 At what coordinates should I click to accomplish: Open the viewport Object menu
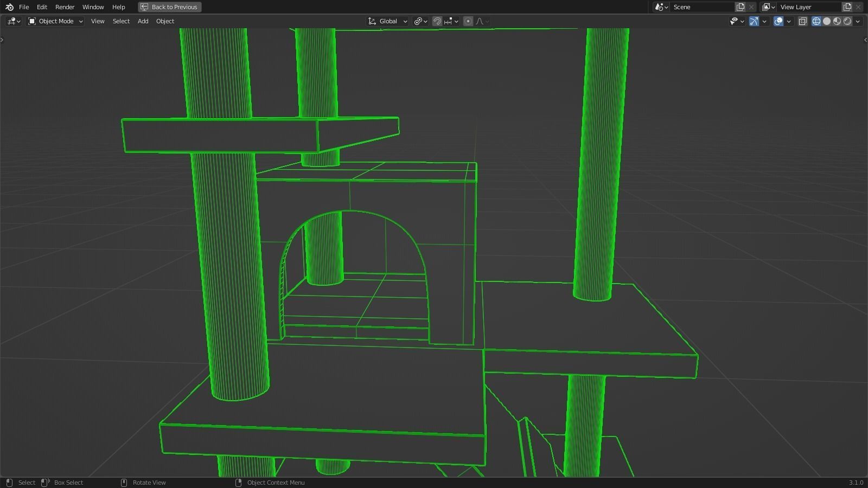[165, 21]
